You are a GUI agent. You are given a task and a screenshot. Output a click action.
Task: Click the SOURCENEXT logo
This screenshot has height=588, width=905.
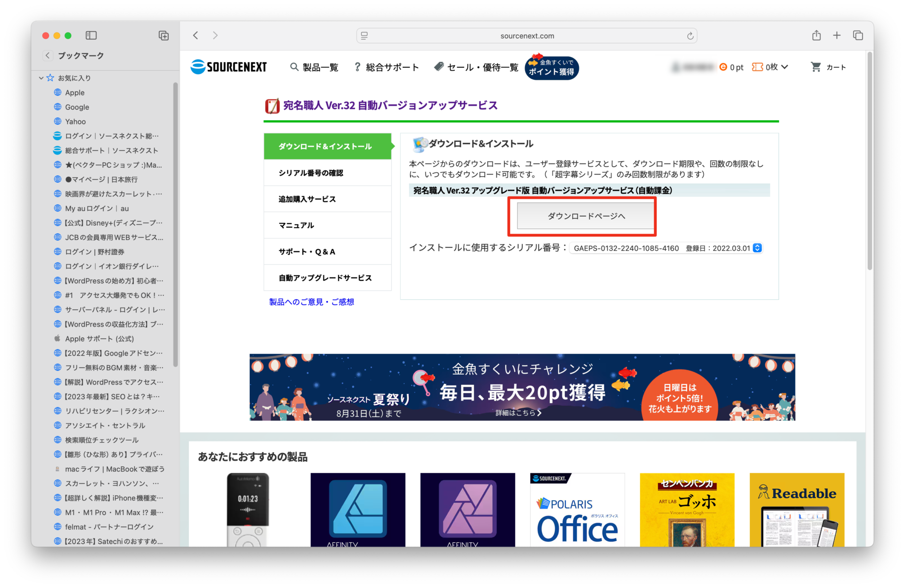pos(229,67)
